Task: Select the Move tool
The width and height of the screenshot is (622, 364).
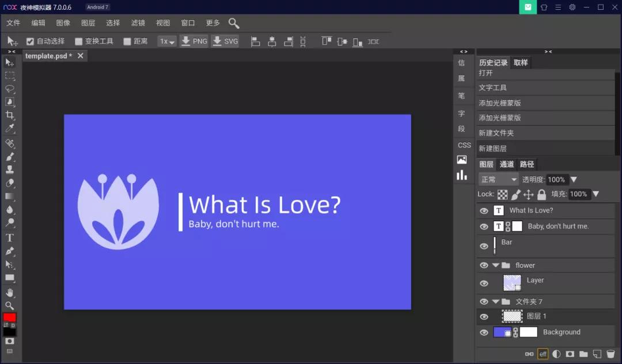Action: point(10,62)
